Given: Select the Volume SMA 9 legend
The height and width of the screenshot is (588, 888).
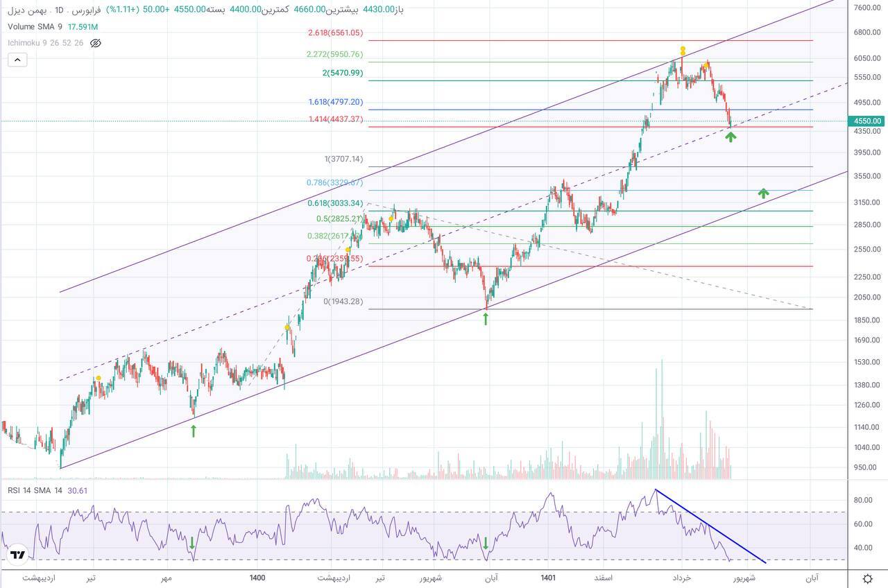Looking at the screenshot, I should 35,26.
